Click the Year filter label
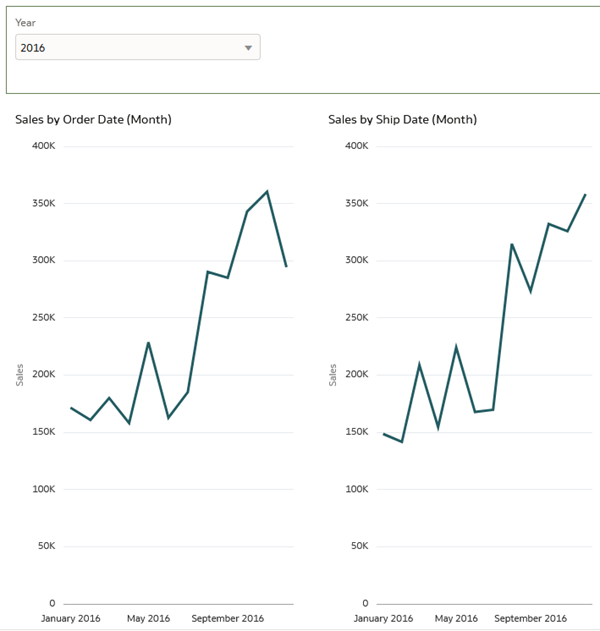The image size is (600, 631). (26, 22)
